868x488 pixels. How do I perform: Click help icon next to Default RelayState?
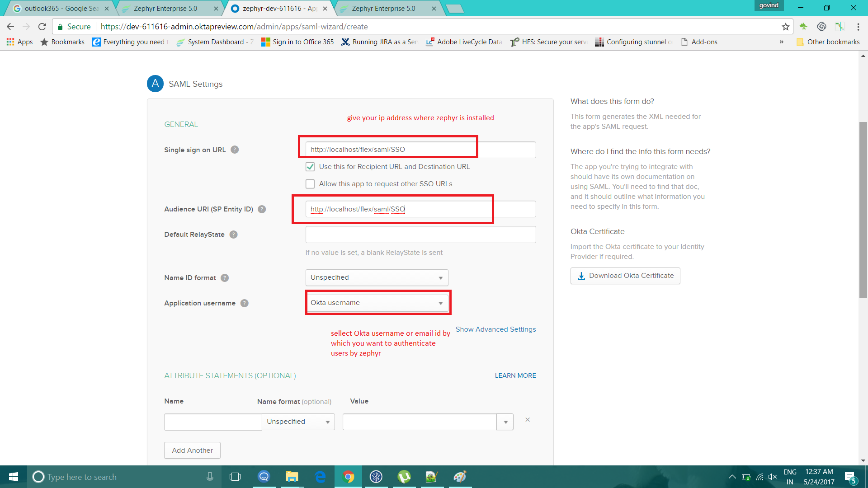coord(233,235)
